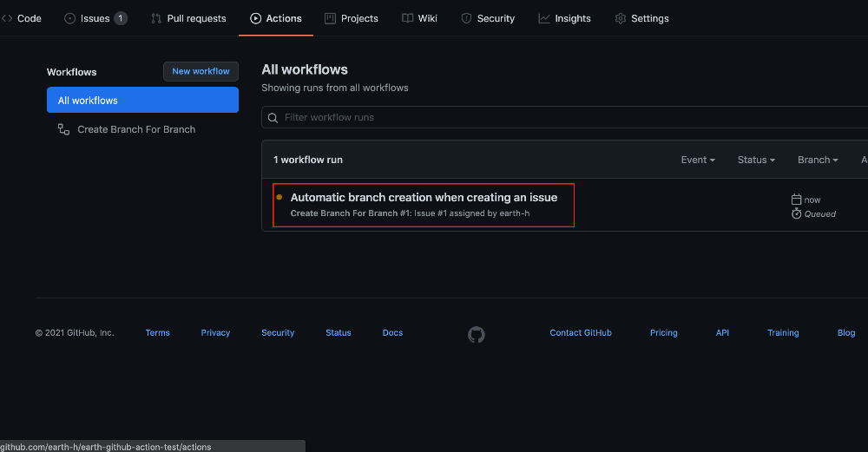
Task: Expand the Event filter dropdown
Action: click(x=698, y=160)
